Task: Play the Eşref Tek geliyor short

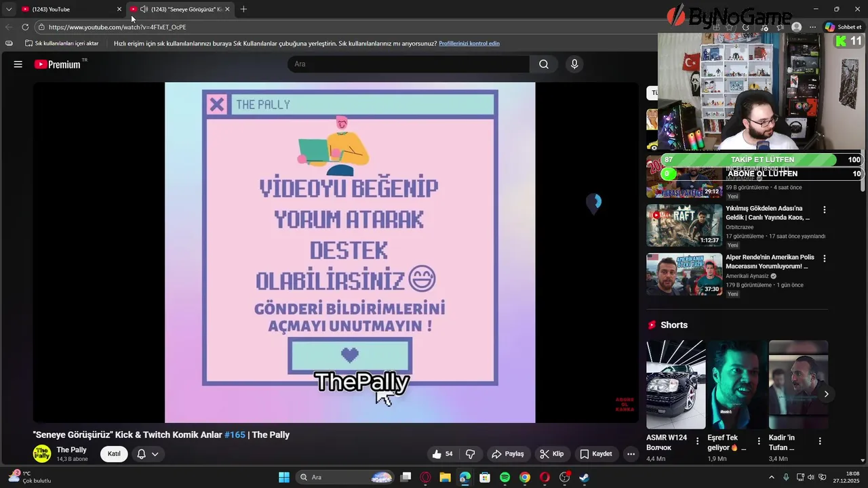Action: click(x=737, y=384)
